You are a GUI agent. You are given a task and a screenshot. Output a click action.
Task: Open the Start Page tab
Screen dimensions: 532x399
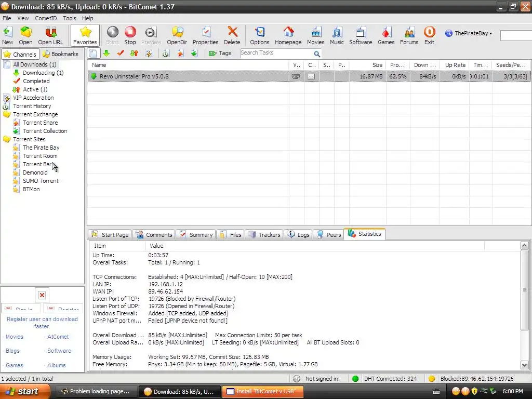click(x=110, y=235)
